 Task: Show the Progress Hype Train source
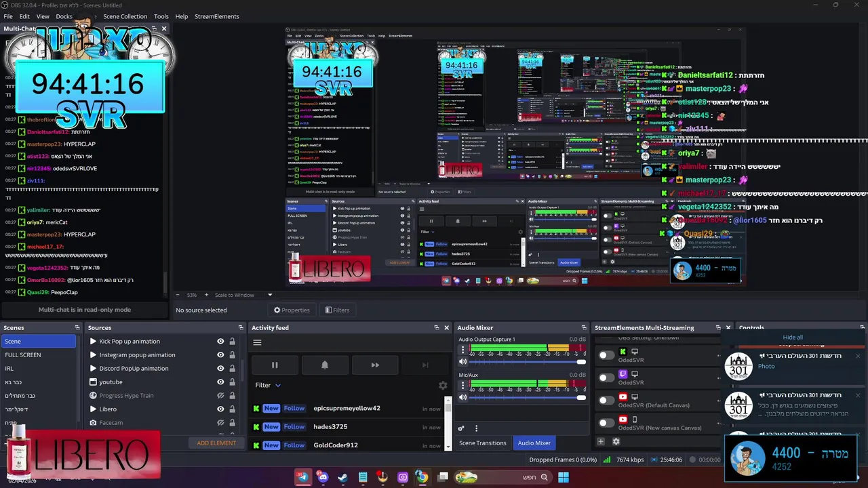(220, 396)
